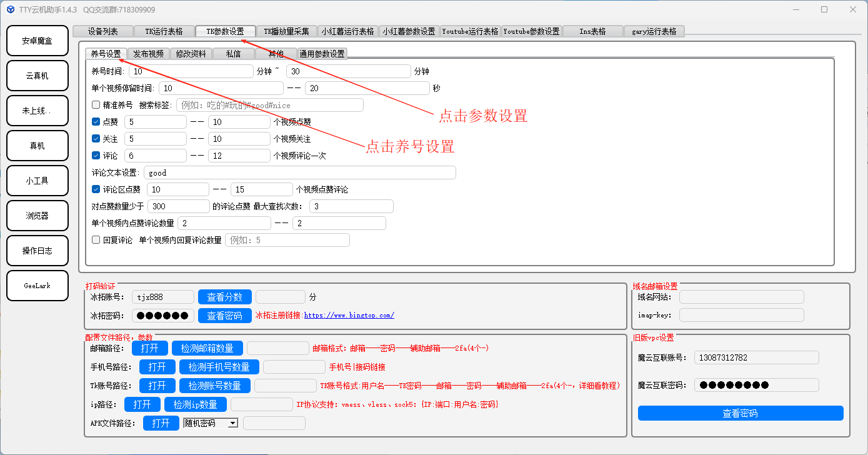The width and height of the screenshot is (868, 455).
Task: Open the 安卓魔盒 sidebar section
Action: coord(37,41)
